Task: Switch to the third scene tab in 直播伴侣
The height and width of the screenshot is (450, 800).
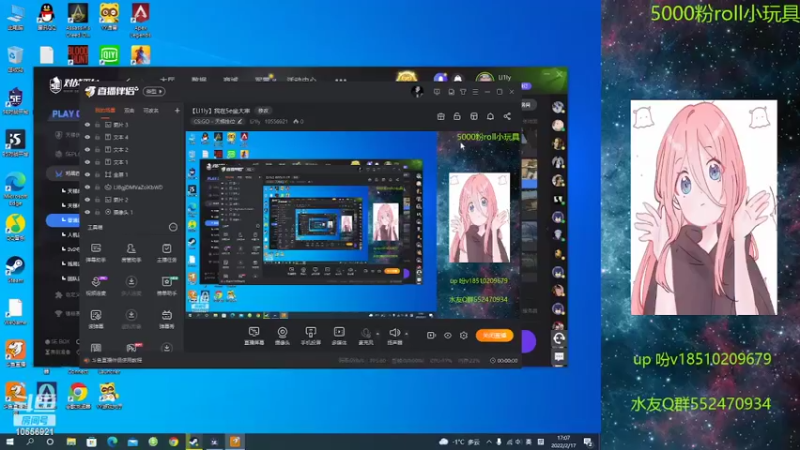Action: pos(151,110)
